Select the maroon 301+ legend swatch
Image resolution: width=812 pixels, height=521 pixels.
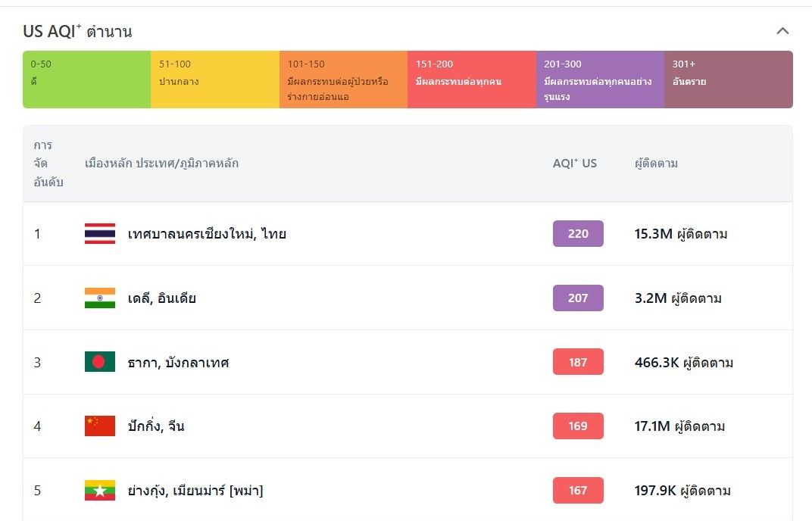tap(729, 80)
